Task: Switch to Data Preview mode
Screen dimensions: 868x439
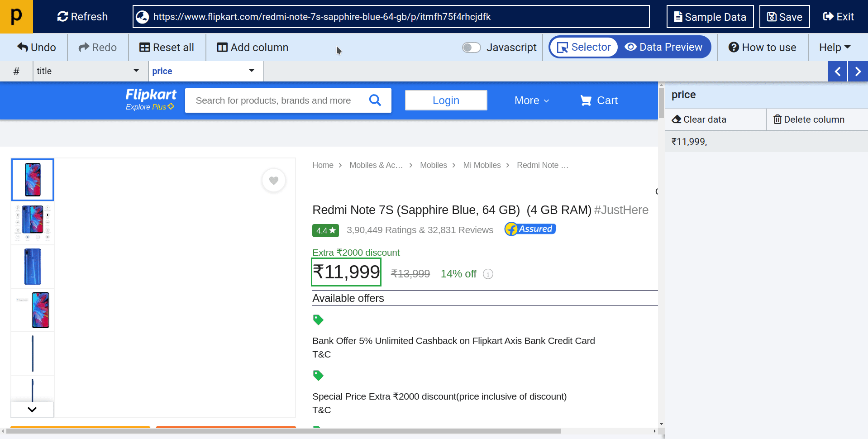Action: tap(663, 47)
